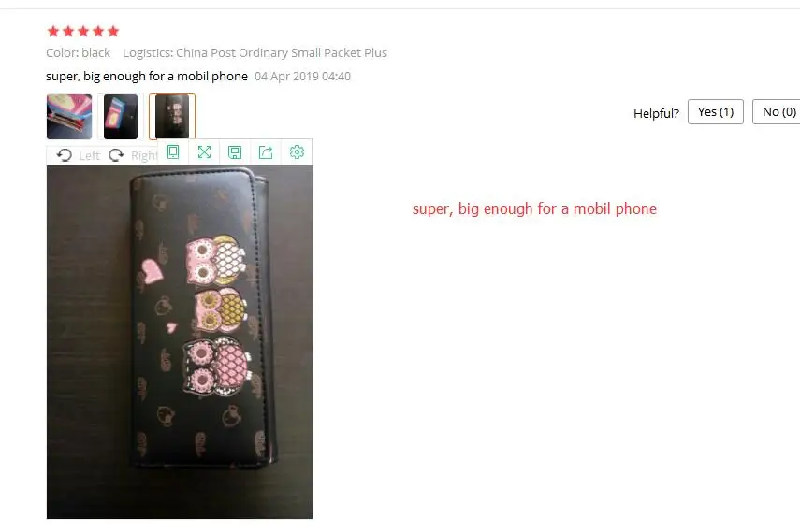Click the rotate right arrow icon
800x532 pixels.
(x=116, y=155)
